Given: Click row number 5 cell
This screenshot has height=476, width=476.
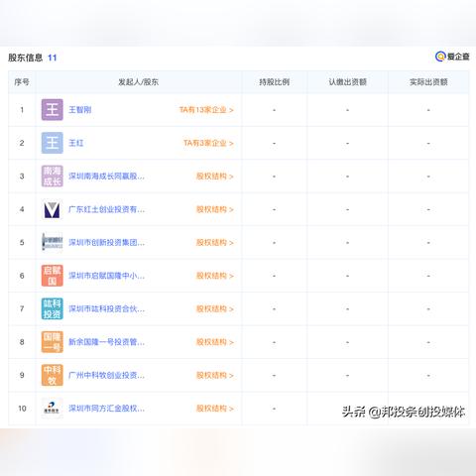Looking at the screenshot, I should click(22, 242).
